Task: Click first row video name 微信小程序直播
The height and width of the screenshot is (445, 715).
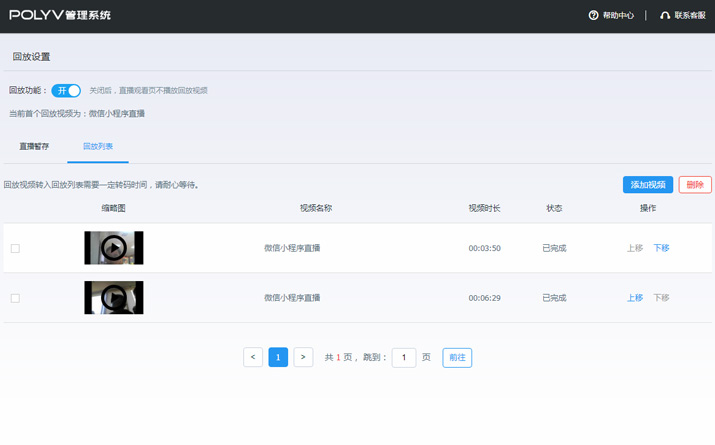Action: point(292,248)
